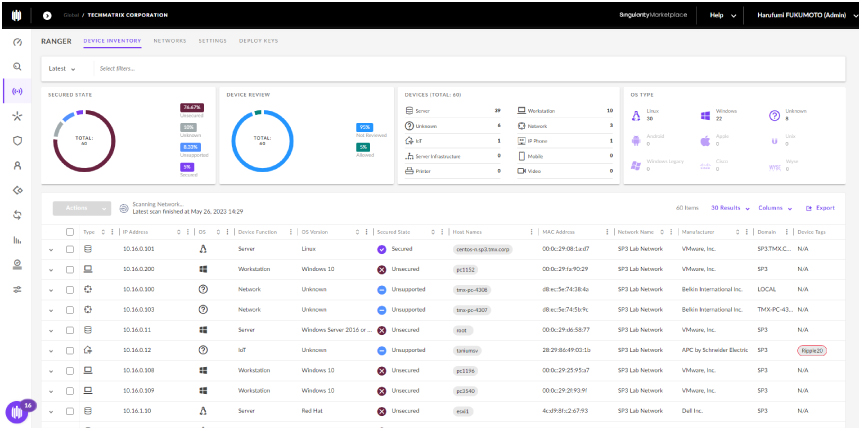Open the purple help bubble with 16 badge
Screen dimensions: 862x431
(17, 412)
